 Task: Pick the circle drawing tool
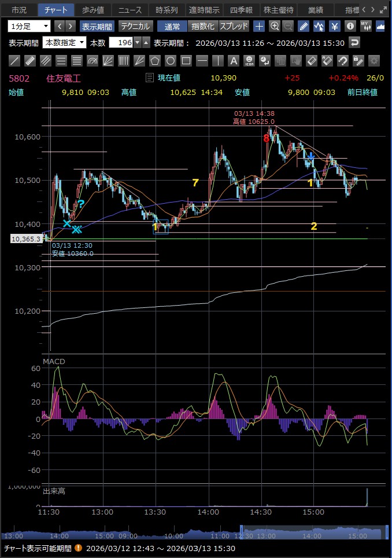[170, 61]
